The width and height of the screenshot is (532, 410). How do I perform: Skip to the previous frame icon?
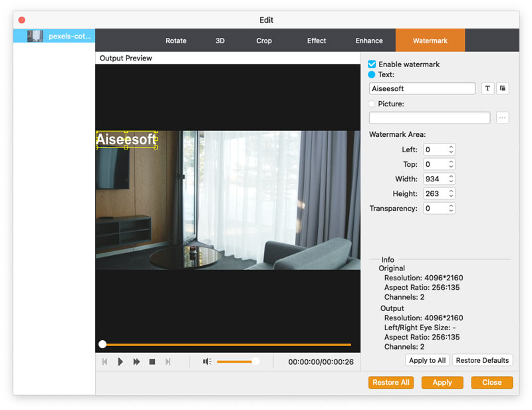(x=104, y=361)
